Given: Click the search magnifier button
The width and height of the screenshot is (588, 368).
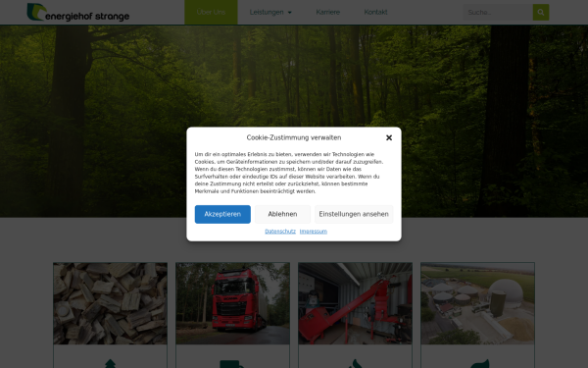Looking at the screenshot, I should pos(541,13).
